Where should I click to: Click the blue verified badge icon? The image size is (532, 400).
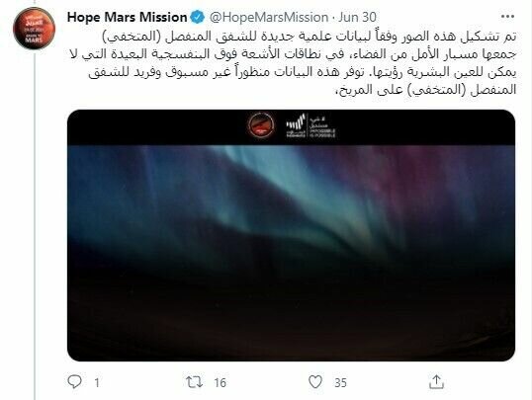click(x=197, y=17)
